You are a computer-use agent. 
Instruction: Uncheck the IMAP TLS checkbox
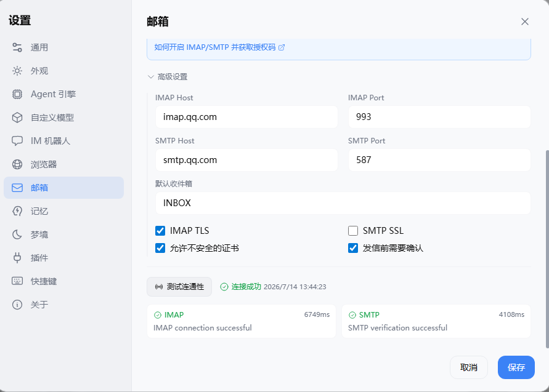pos(160,231)
